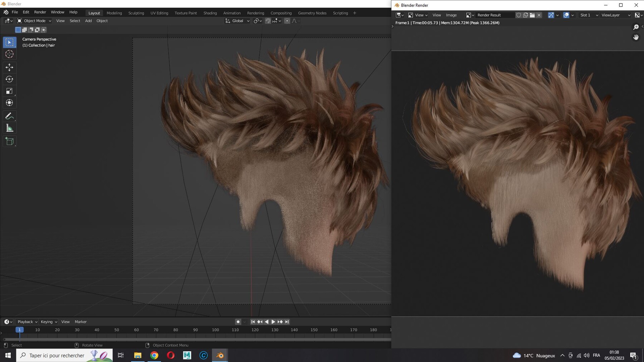The height and width of the screenshot is (362, 644).
Task: Open the viewport Add menu
Action: click(88, 21)
